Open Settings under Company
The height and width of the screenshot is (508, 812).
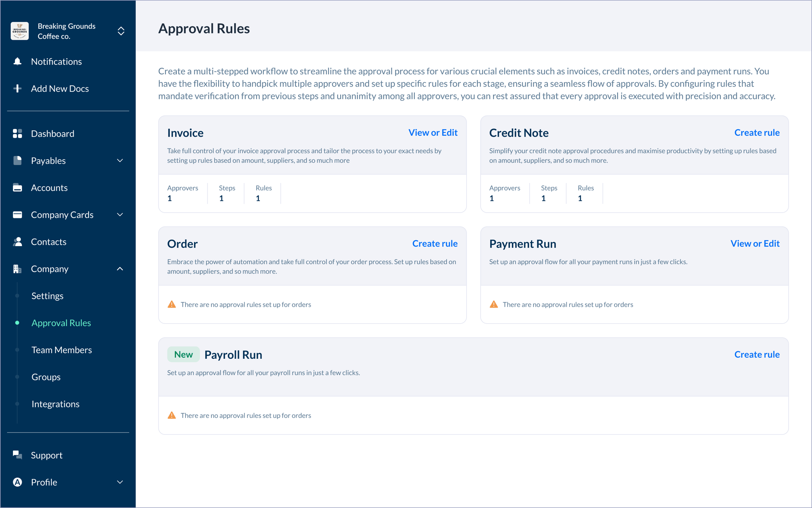pos(47,296)
